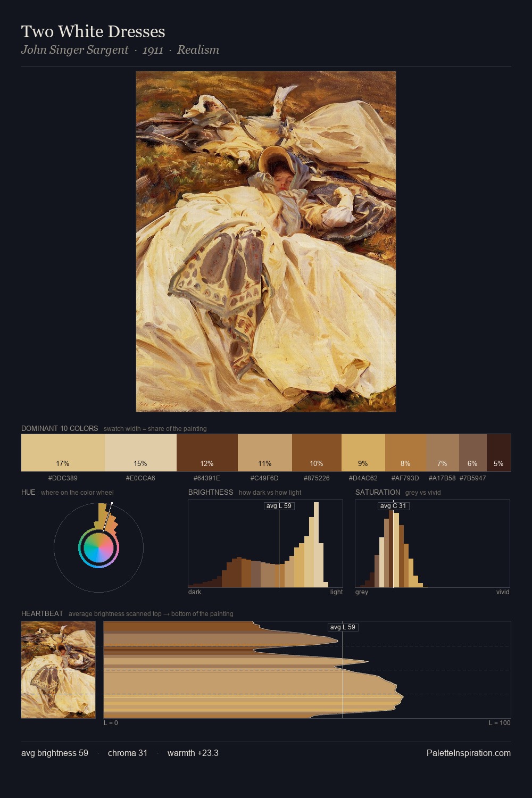
Task: Click the small painting thumbnail beside Heartbeat chart
Action: click(x=59, y=670)
